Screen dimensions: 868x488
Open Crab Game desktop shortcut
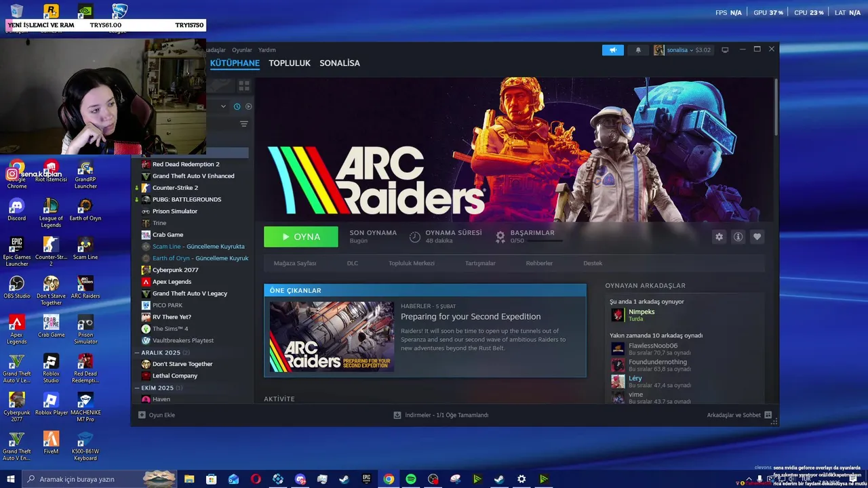pyautogui.click(x=51, y=327)
